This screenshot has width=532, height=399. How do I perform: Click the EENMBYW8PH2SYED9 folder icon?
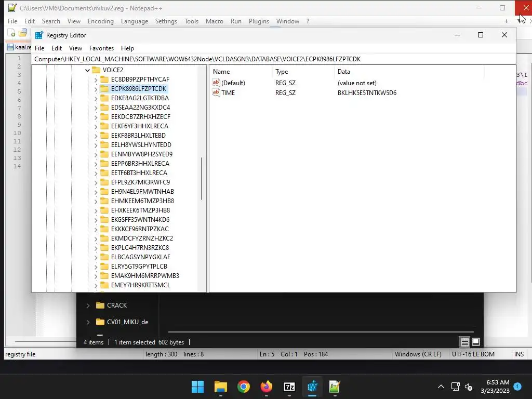tap(104, 154)
